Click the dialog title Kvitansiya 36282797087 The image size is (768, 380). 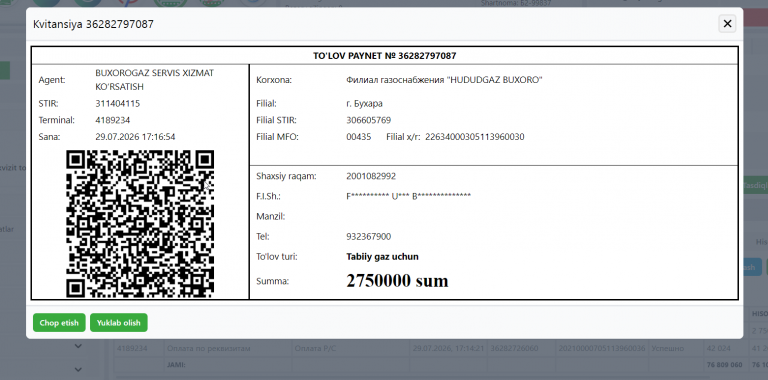(93, 24)
